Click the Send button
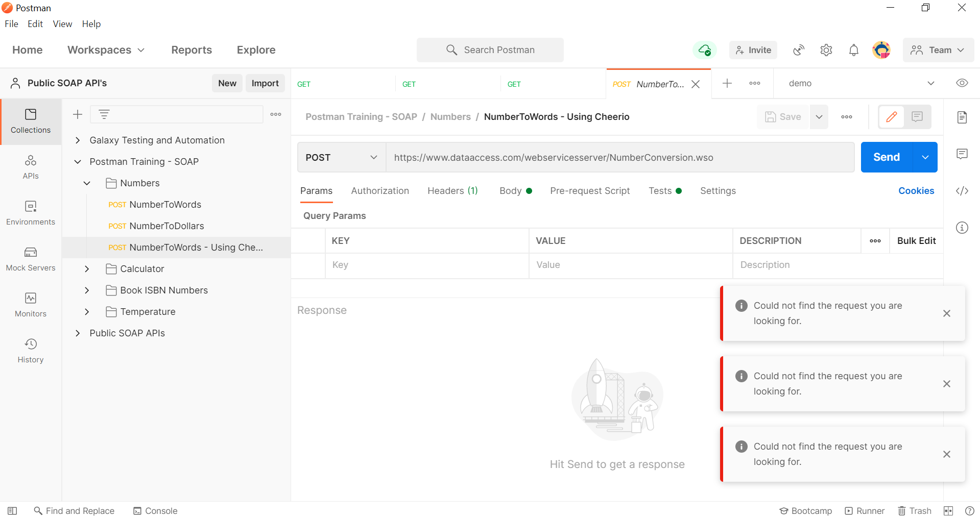Screen dimensions: 980x518 point(886,157)
